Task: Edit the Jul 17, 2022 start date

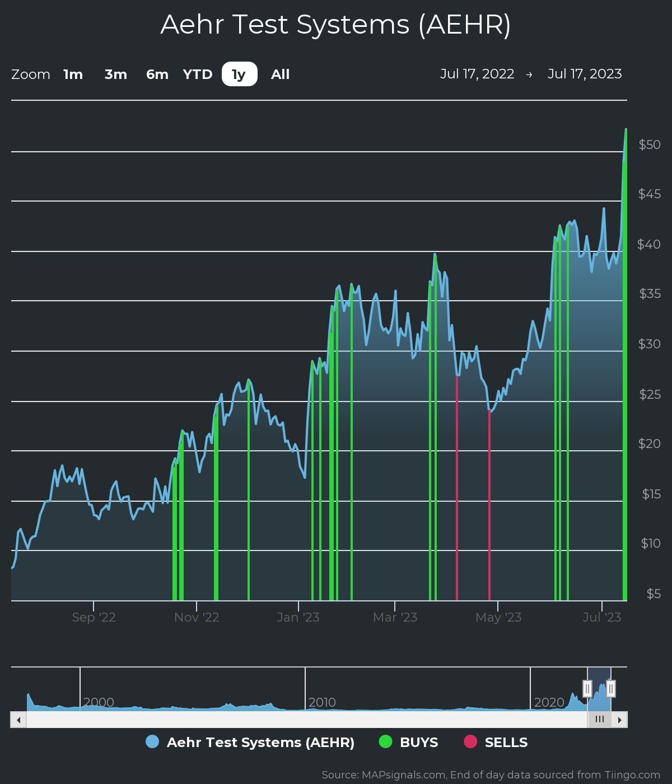Action: coord(477,74)
